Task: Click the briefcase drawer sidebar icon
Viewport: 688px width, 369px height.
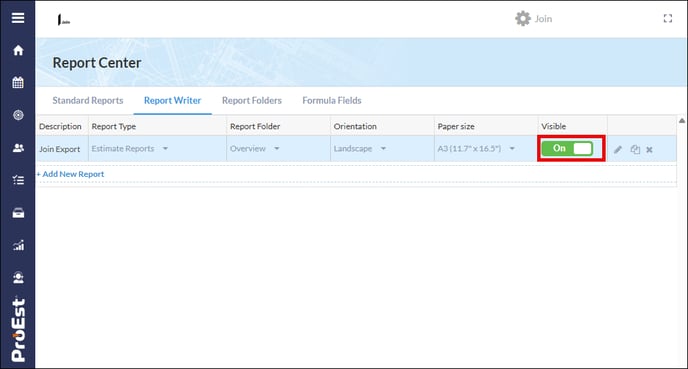Action: point(18,213)
